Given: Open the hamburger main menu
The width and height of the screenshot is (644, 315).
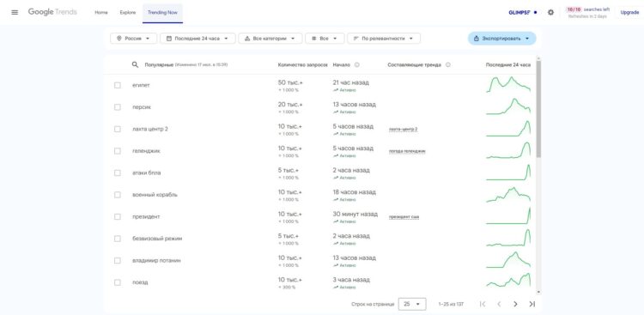Looking at the screenshot, I should pyautogui.click(x=15, y=12).
